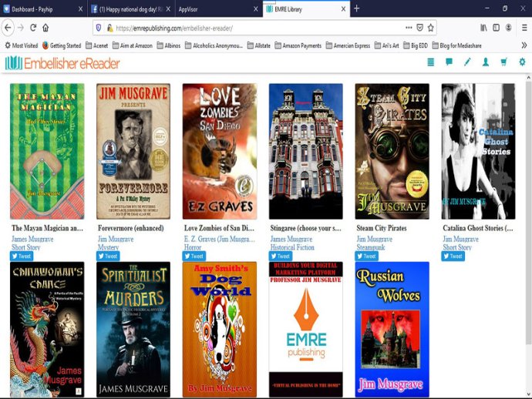Open the Forevermore book cover
Screen dimensions: 532x399
[133, 151]
